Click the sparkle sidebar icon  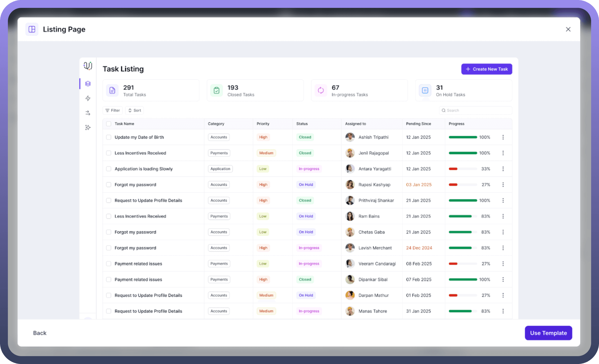(88, 128)
